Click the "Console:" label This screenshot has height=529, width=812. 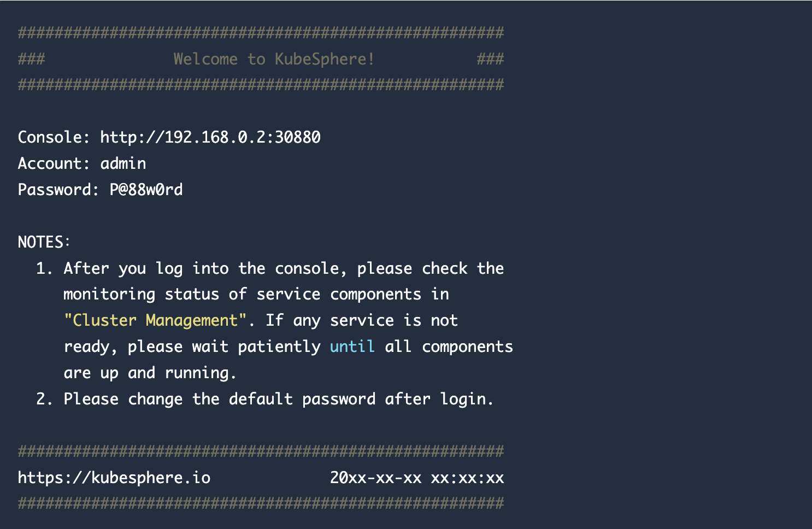tap(54, 137)
